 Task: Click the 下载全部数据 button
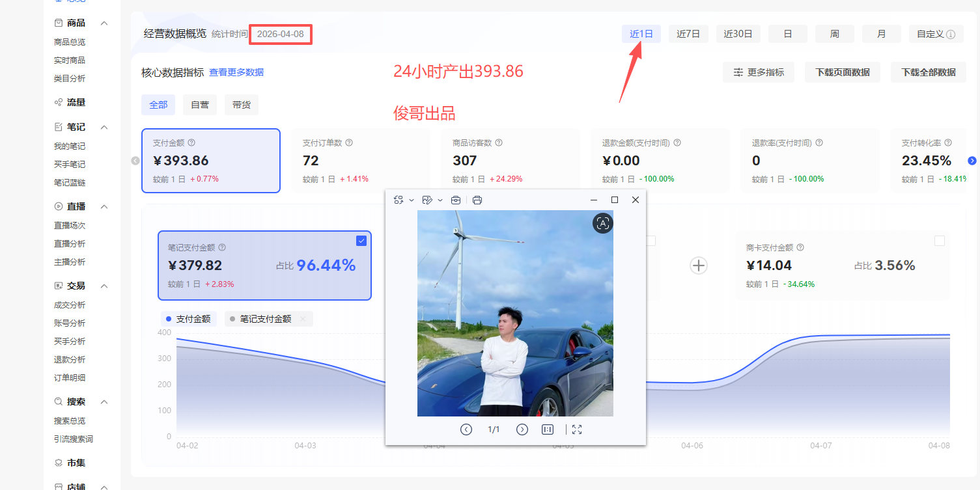click(928, 72)
